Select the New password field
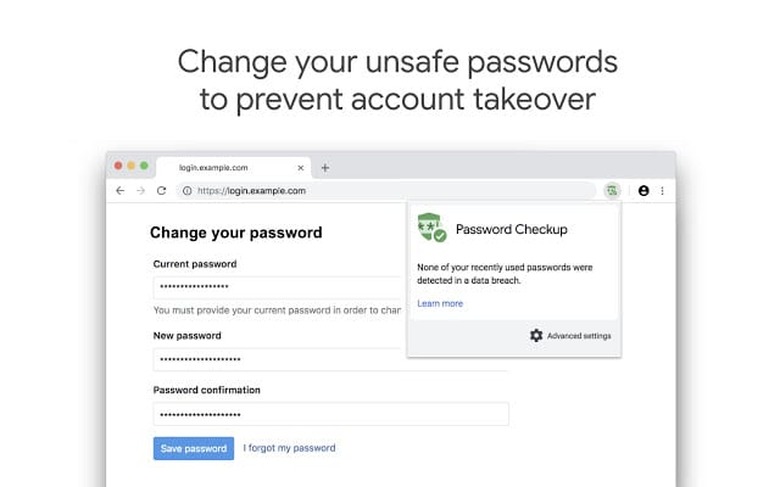The height and width of the screenshot is (487, 780). (330, 360)
